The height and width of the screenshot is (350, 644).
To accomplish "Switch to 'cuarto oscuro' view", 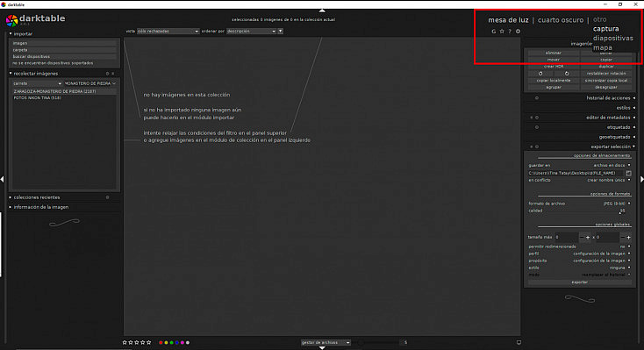I will pyautogui.click(x=561, y=19).
